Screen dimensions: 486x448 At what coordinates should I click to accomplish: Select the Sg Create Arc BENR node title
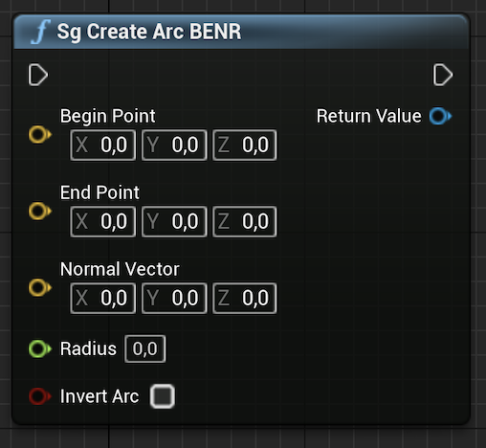[149, 32]
